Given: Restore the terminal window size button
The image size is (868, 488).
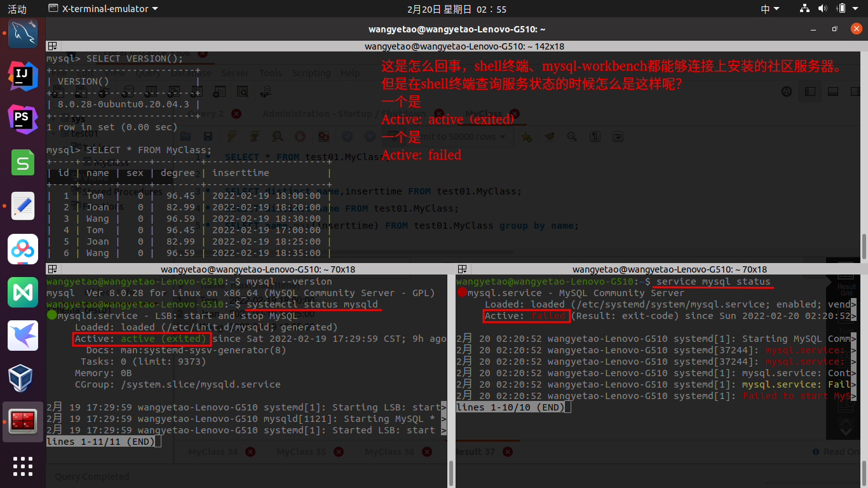Looking at the screenshot, I should pos(834,29).
